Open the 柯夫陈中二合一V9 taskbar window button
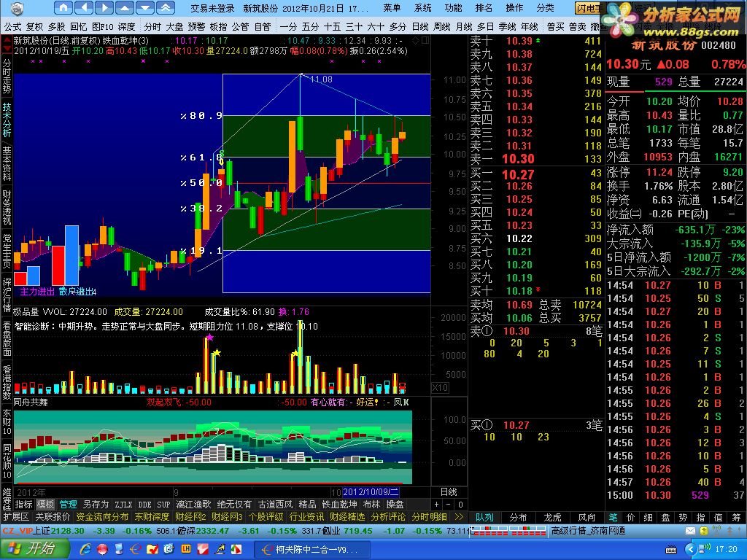The image size is (747, 560). tap(311, 550)
